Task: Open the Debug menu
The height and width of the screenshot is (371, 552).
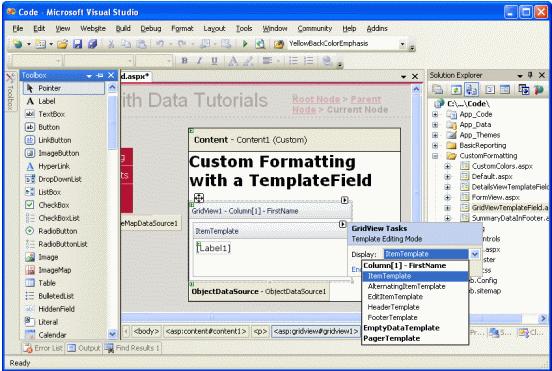Action: click(151, 29)
